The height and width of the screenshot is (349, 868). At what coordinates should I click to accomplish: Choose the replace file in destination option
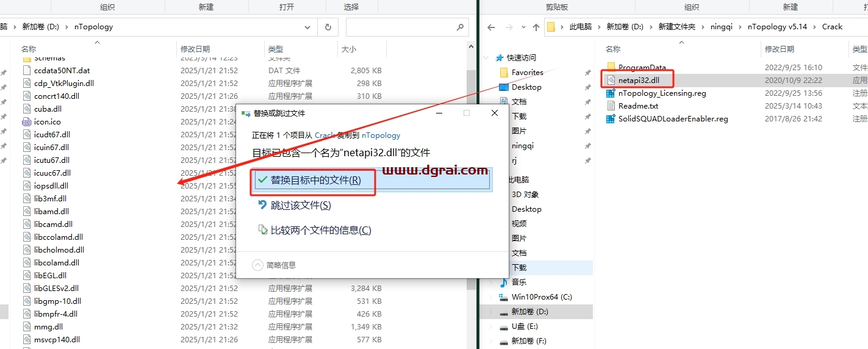(x=373, y=180)
